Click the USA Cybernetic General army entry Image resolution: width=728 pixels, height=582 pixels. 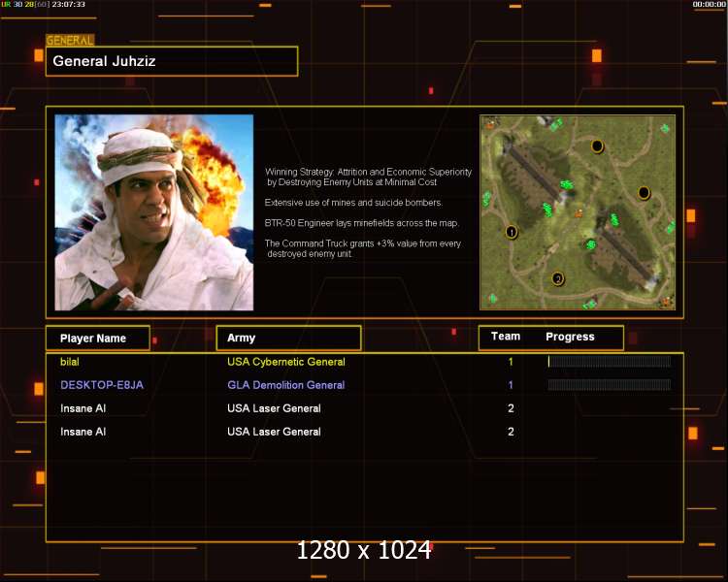click(x=286, y=362)
